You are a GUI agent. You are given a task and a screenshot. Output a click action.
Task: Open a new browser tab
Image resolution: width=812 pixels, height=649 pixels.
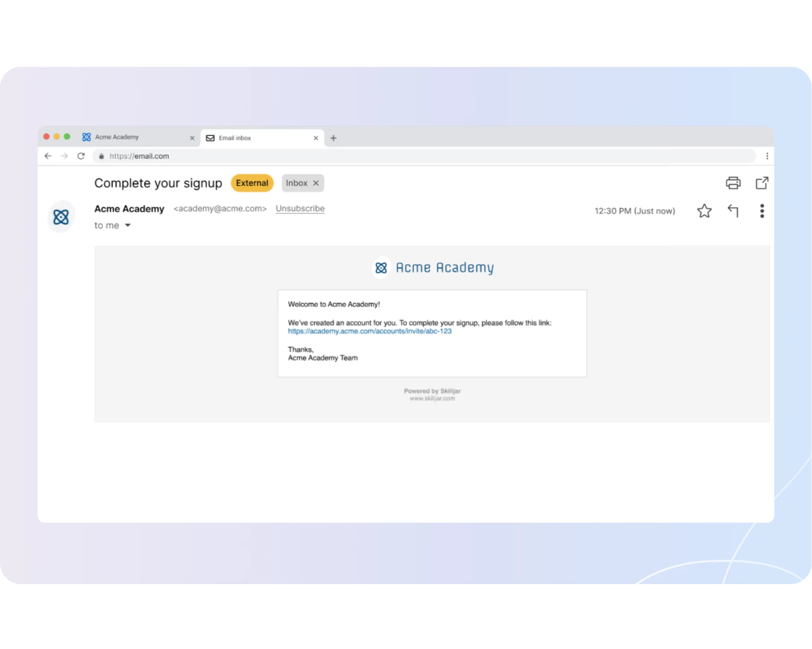coord(334,138)
